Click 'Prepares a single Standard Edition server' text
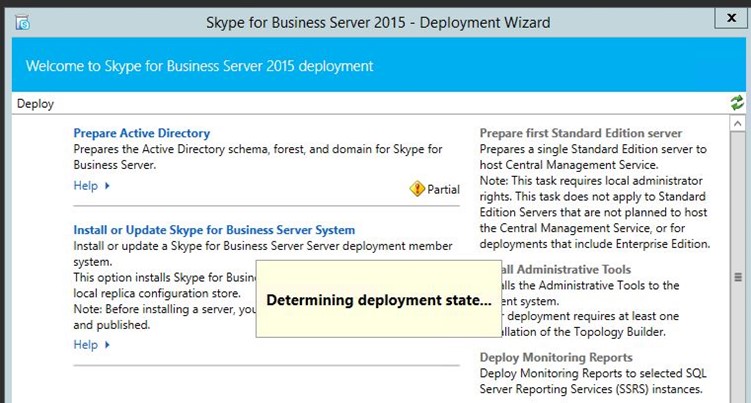The width and height of the screenshot is (751, 403). [593, 157]
